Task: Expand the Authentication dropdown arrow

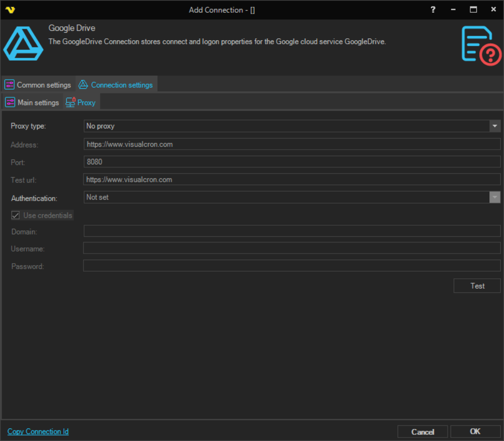Action: click(x=495, y=197)
